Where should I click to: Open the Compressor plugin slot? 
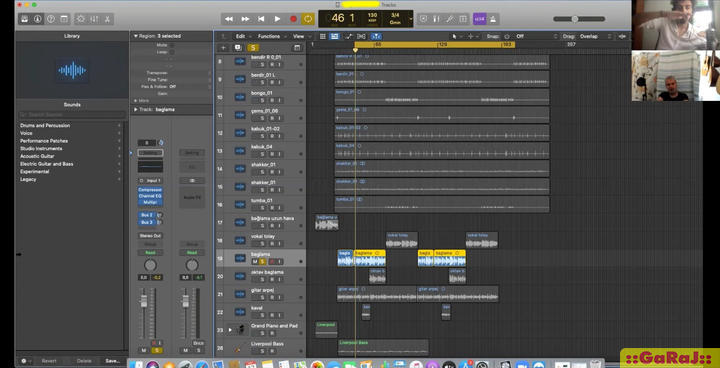[150, 190]
